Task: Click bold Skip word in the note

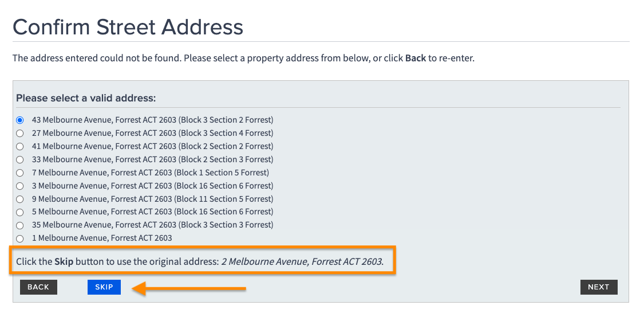Action: coord(65,261)
